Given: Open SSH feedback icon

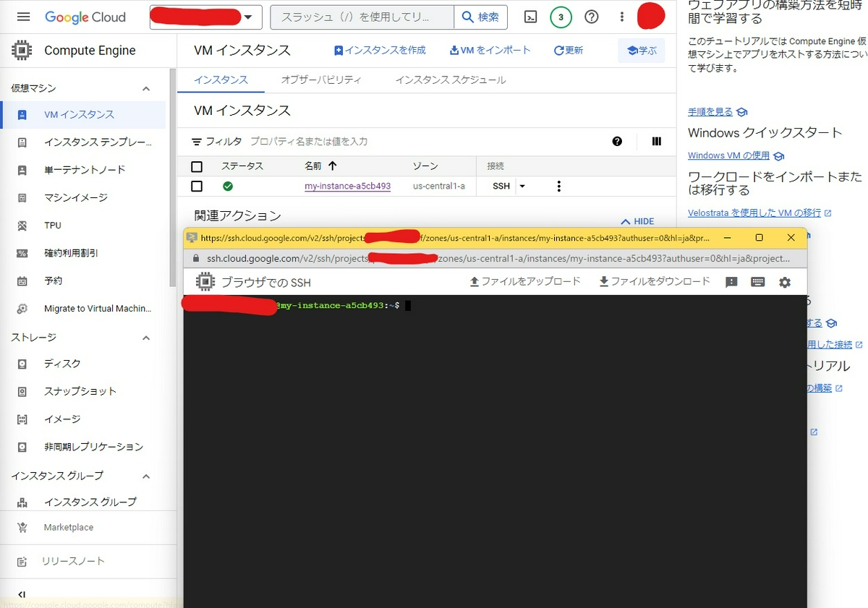Looking at the screenshot, I should click(x=731, y=282).
